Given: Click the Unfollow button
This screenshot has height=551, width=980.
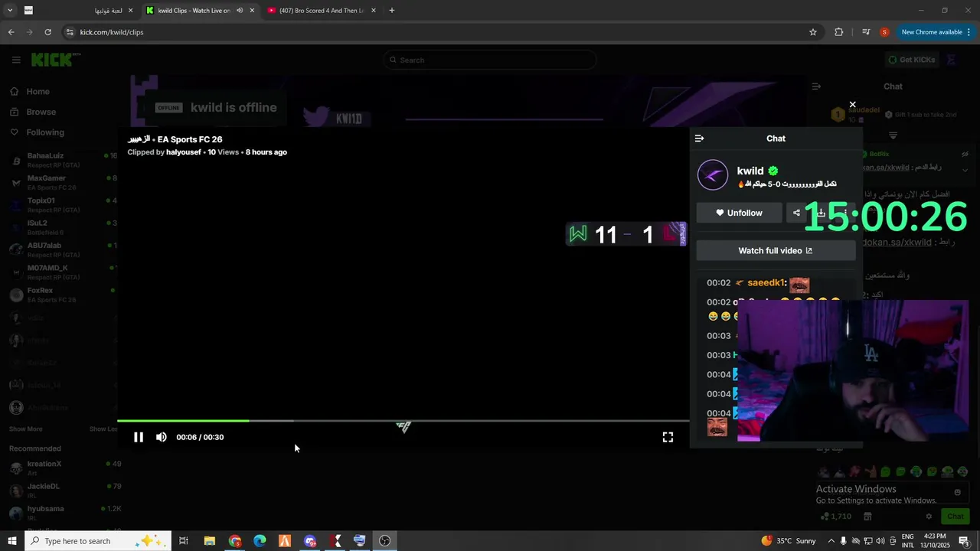Looking at the screenshot, I should click(x=740, y=213).
